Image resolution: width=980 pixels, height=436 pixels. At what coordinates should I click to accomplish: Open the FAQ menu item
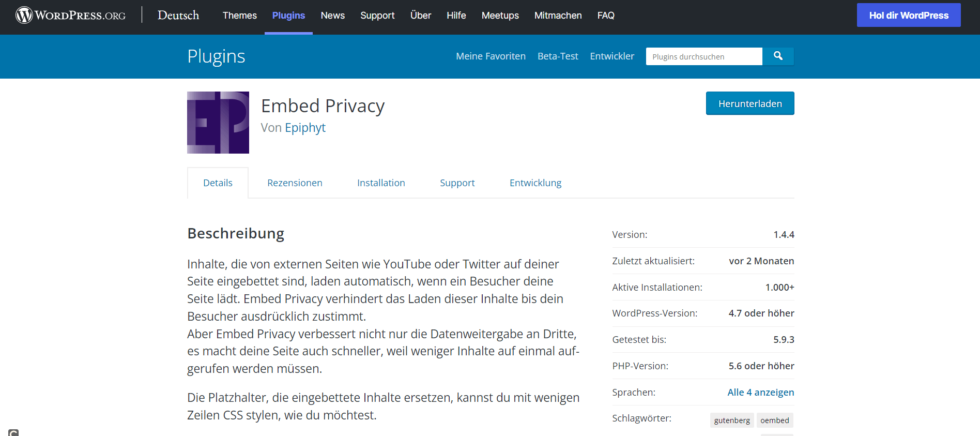[x=606, y=16]
